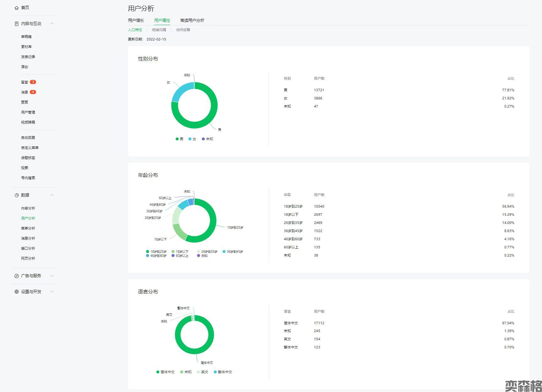
Task: Click the red badge 3 next to 留言
Action: [x=33, y=82]
